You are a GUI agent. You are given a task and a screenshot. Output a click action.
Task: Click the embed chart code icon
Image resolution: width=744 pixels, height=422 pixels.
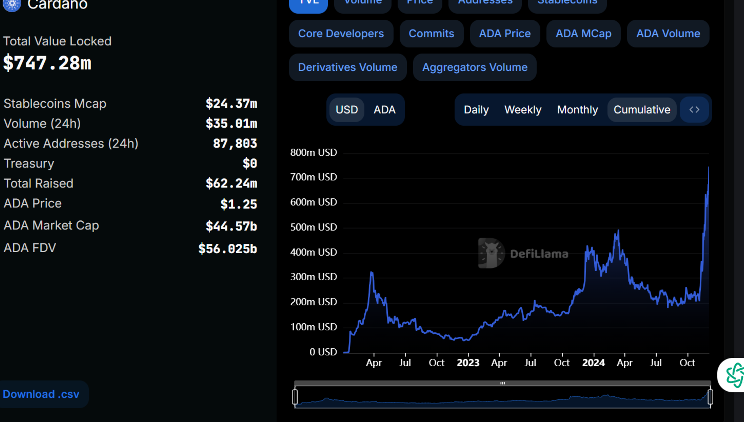(x=694, y=110)
